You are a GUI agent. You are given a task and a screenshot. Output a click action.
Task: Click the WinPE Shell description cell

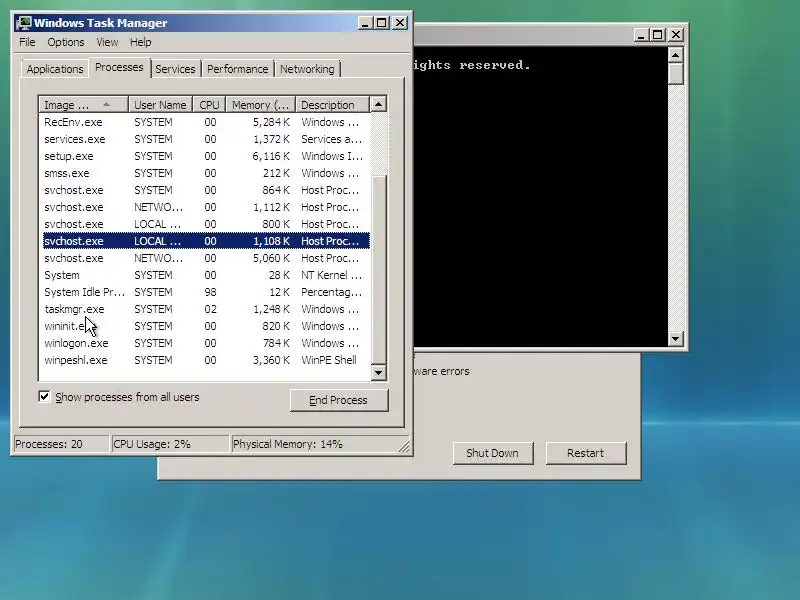(x=329, y=360)
